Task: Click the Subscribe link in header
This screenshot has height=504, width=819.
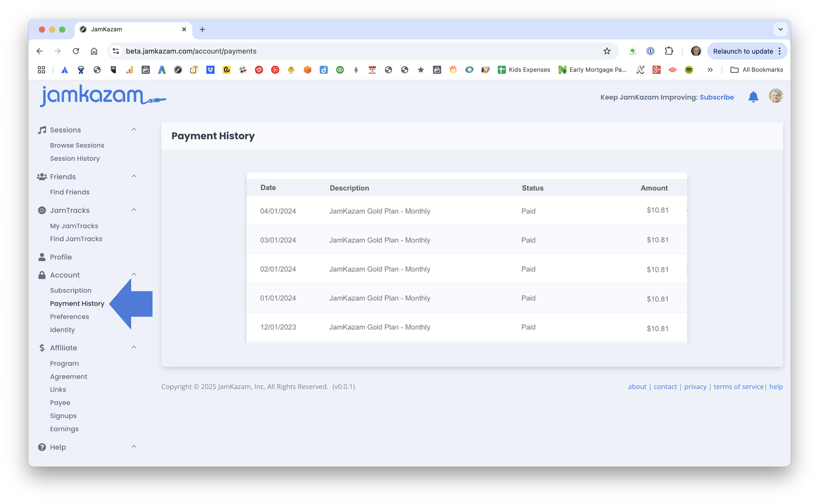Action: point(717,97)
